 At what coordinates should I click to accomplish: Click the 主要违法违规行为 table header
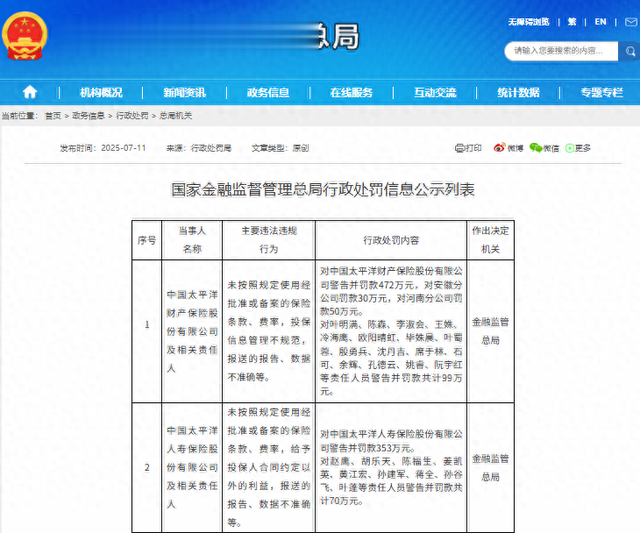269,240
